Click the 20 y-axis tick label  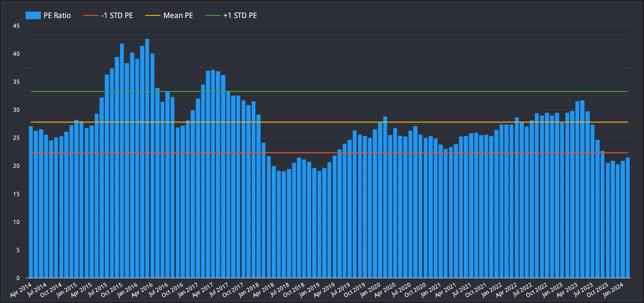click(x=16, y=166)
